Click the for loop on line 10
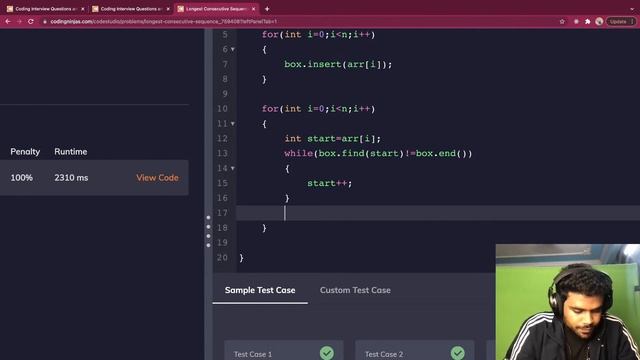The height and width of the screenshot is (360, 640). tap(318, 109)
